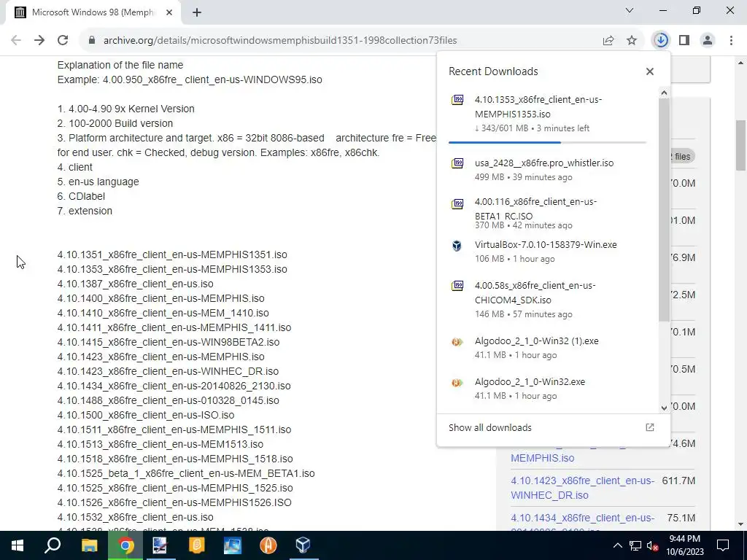This screenshot has height=560, width=747.
Task: Open the notification center icon
Action: [723, 545]
